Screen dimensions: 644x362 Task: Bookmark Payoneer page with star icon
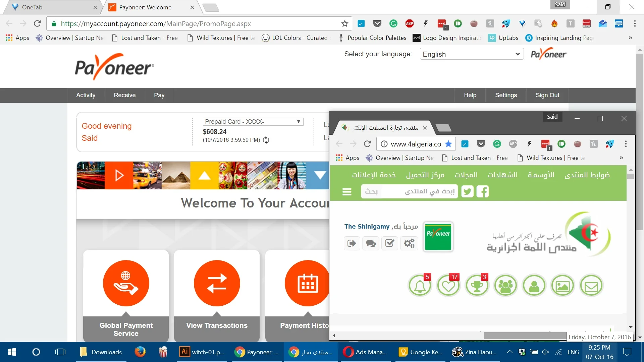pos(344,23)
